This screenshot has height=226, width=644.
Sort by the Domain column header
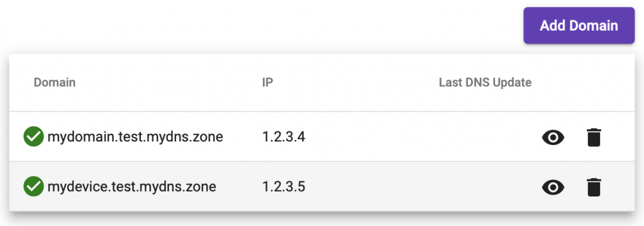point(55,82)
